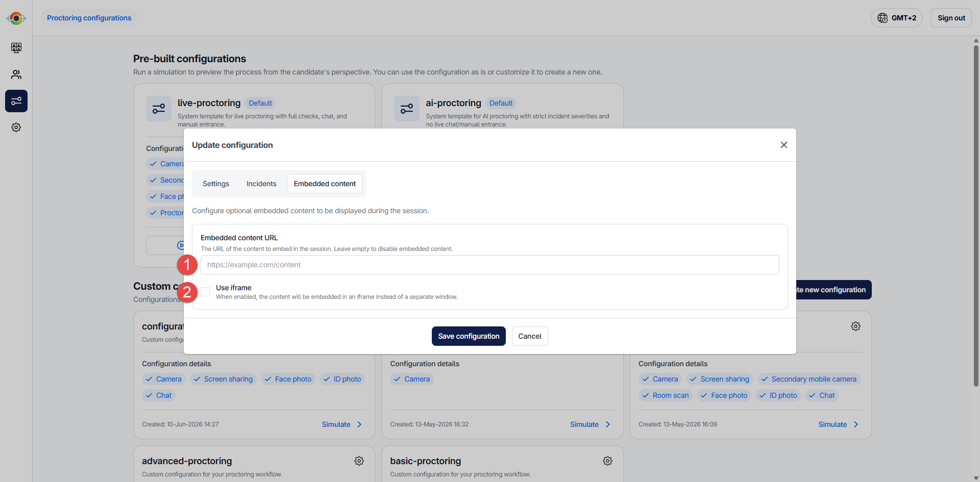Click Face photo chip on the 10-Jun-2026 card
Image resolution: width=980 pixels, height=482 pixels.
point(288,379)
